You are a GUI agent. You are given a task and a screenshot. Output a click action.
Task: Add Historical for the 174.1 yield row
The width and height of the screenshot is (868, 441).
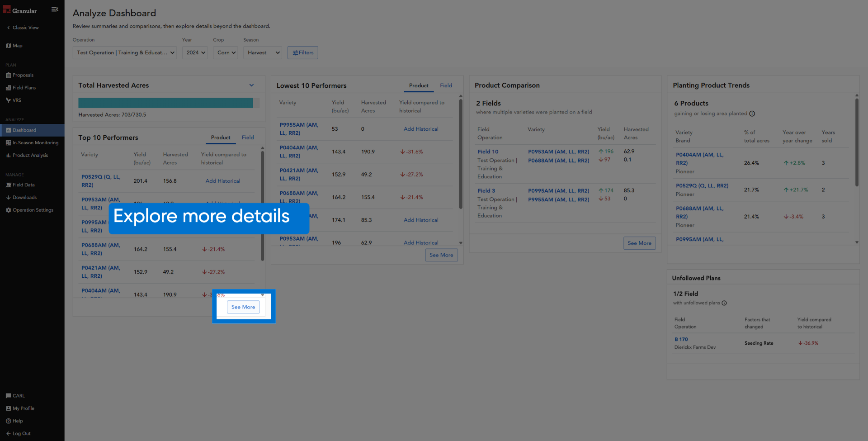click(x=421, y=220)
